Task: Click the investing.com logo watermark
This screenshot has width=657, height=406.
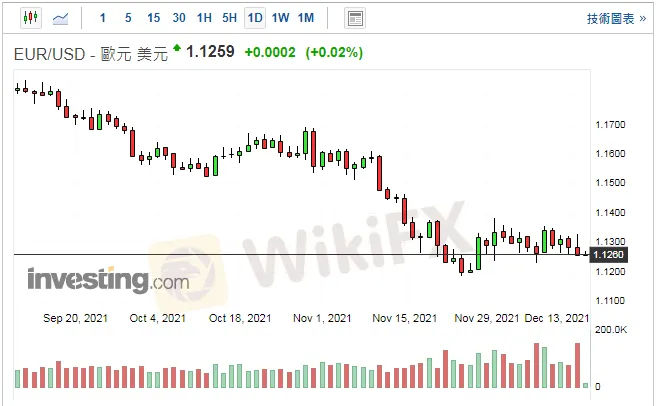Action: [107, 280]
